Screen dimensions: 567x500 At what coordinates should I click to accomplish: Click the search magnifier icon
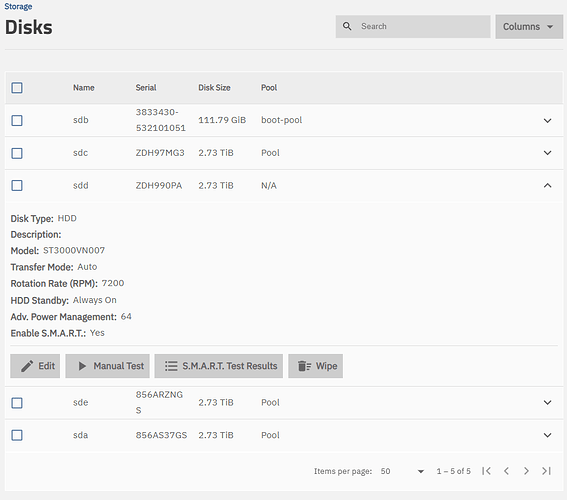347,26
